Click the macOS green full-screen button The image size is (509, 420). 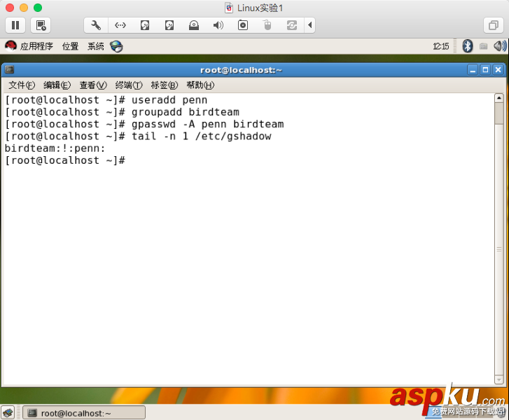(38, 8)
